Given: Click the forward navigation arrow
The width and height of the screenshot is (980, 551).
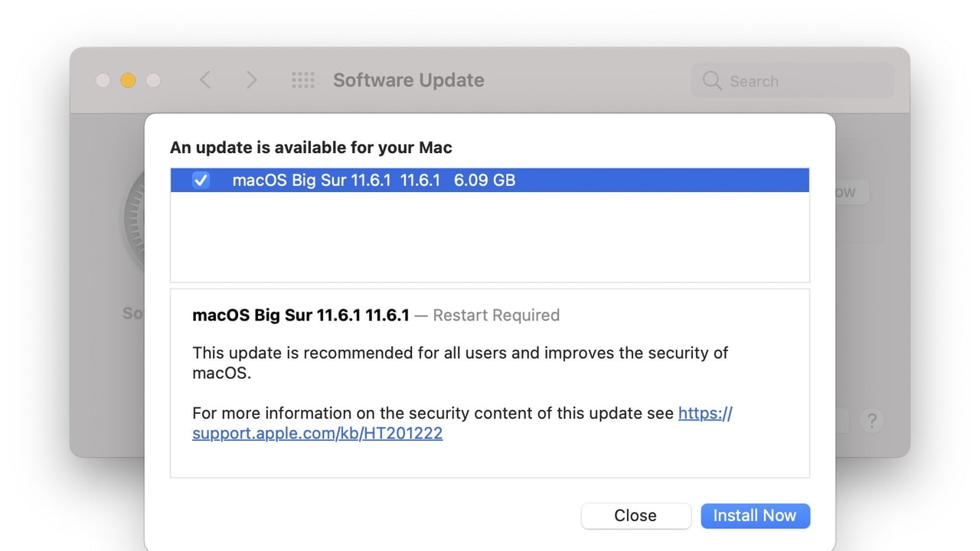Looking at the screenshot, I should click(x=252, y=80).
